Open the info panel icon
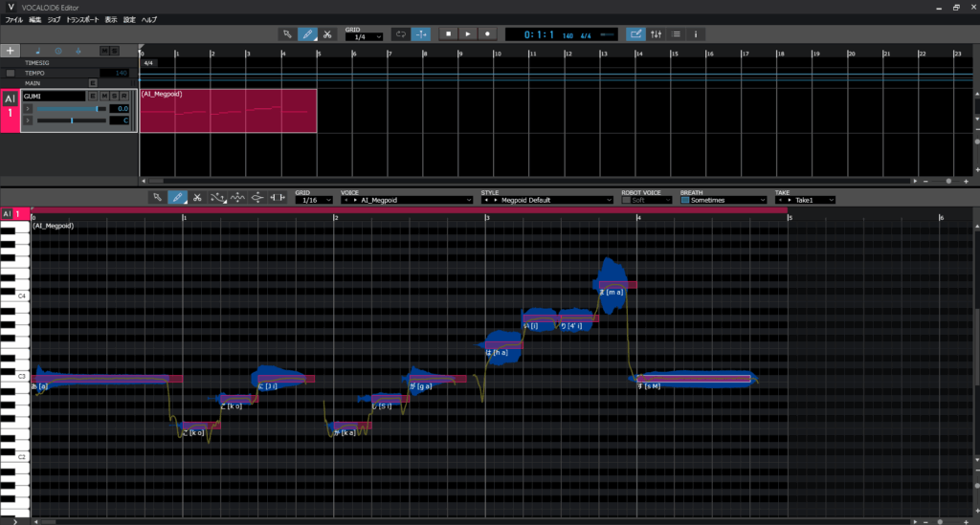The width and height of the screenshot is (980, 525). point(696,34)
